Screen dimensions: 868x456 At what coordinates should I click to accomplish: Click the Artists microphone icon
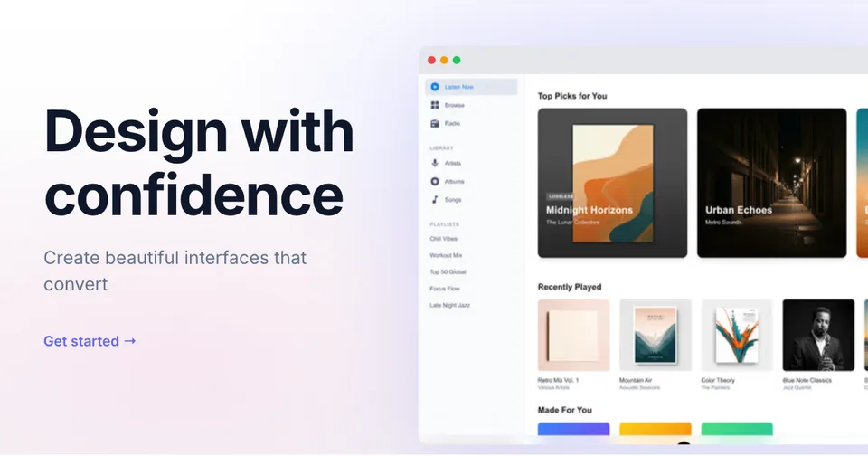435,163
